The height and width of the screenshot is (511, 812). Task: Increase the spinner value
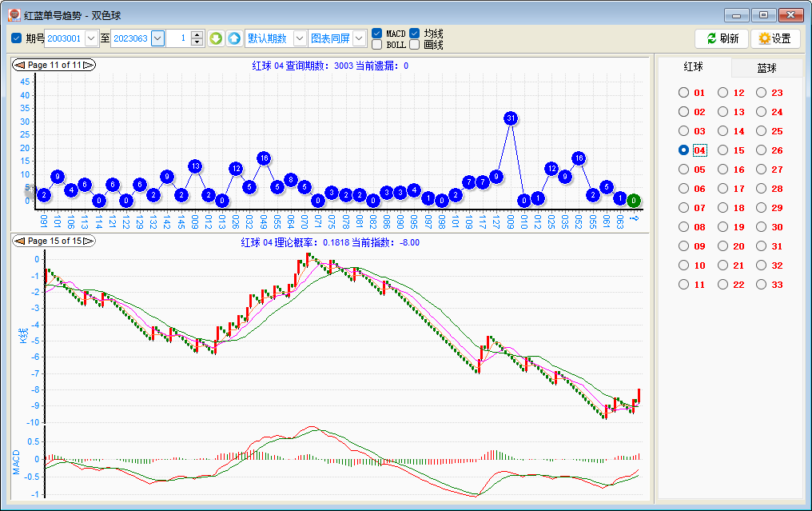tap(197, 34)
